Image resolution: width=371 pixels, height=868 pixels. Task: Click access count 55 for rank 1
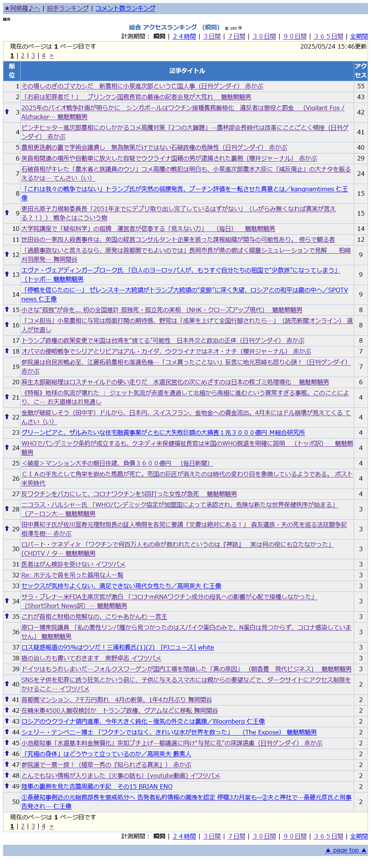click(x=361, y=86)
